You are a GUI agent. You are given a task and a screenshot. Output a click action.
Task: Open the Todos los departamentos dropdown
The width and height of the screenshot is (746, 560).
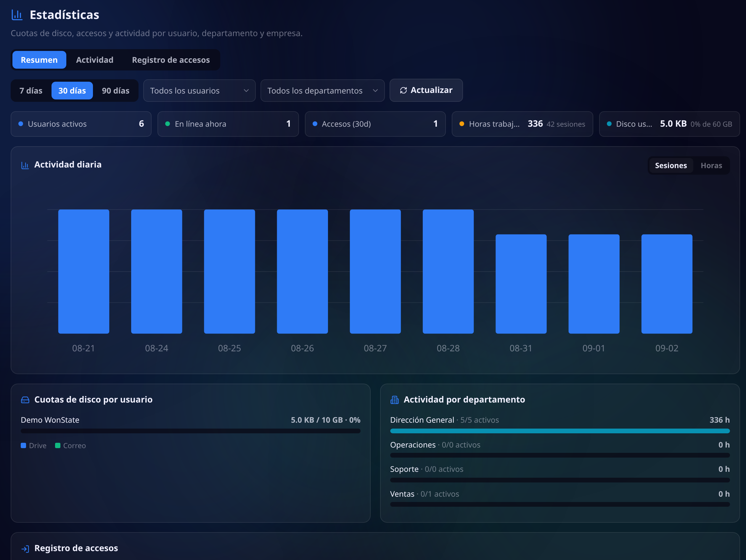click(322, 91)
